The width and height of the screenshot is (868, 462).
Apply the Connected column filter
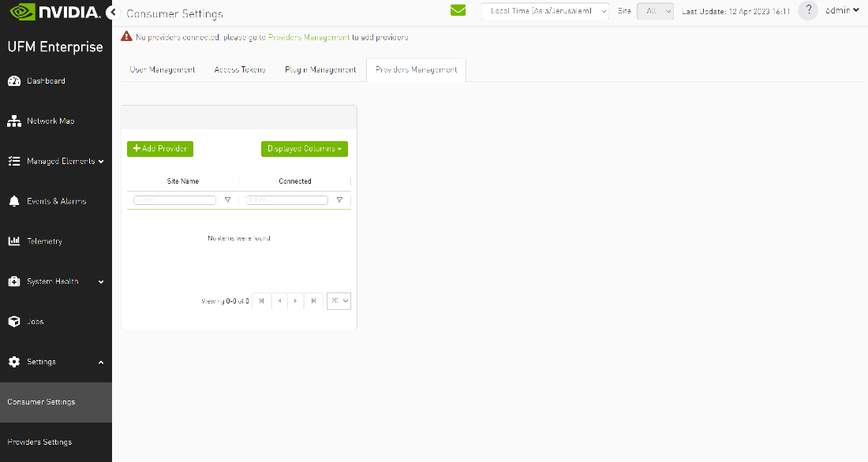tap(339, 199)
